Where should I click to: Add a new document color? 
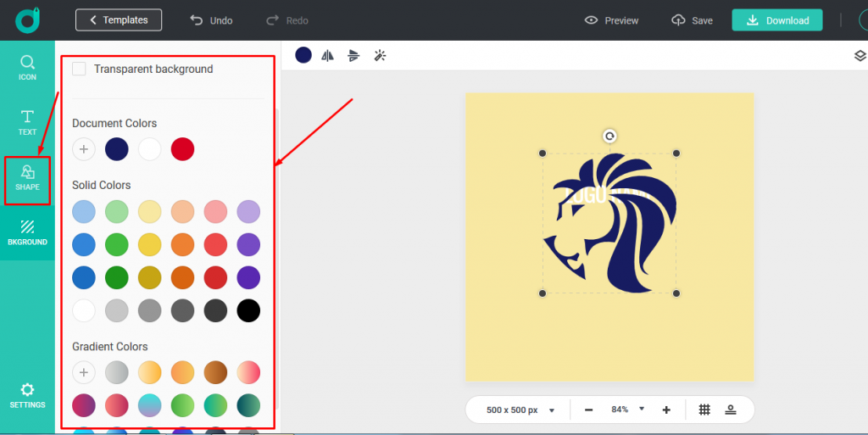click(84, 149)
